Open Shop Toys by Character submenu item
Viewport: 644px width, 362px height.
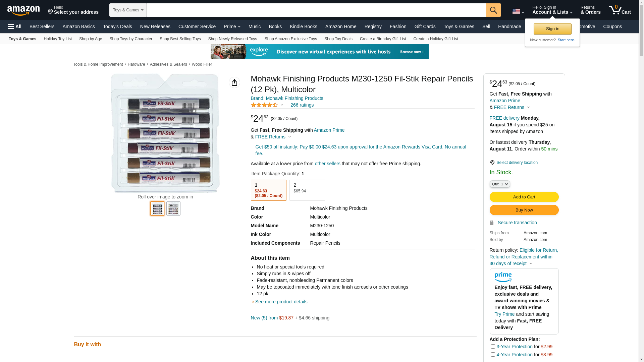point(131,39)
